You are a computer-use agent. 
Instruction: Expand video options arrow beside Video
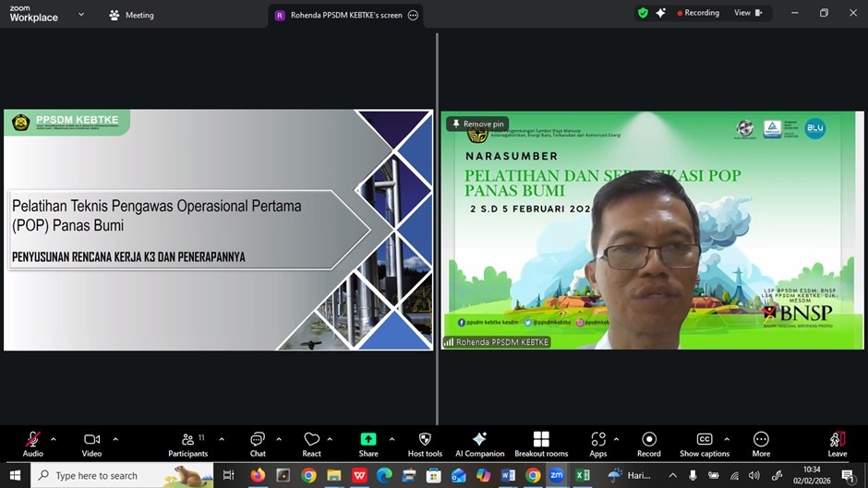tap(115, 439)
